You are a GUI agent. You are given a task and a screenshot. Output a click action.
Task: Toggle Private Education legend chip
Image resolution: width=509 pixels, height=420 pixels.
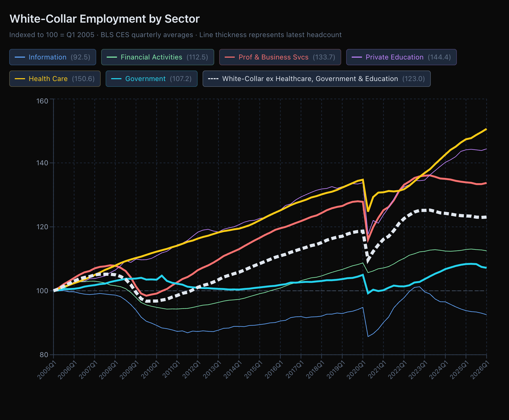coord(401,57)
